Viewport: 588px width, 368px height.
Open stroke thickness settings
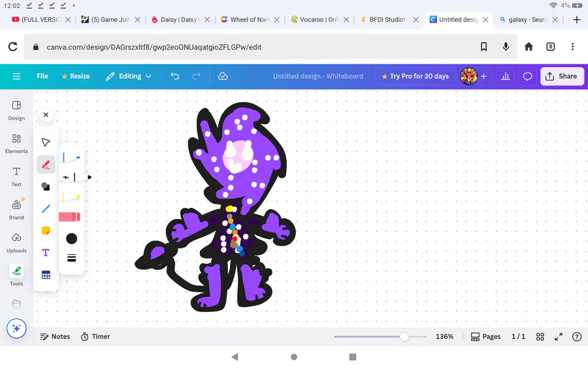[71, 258]
